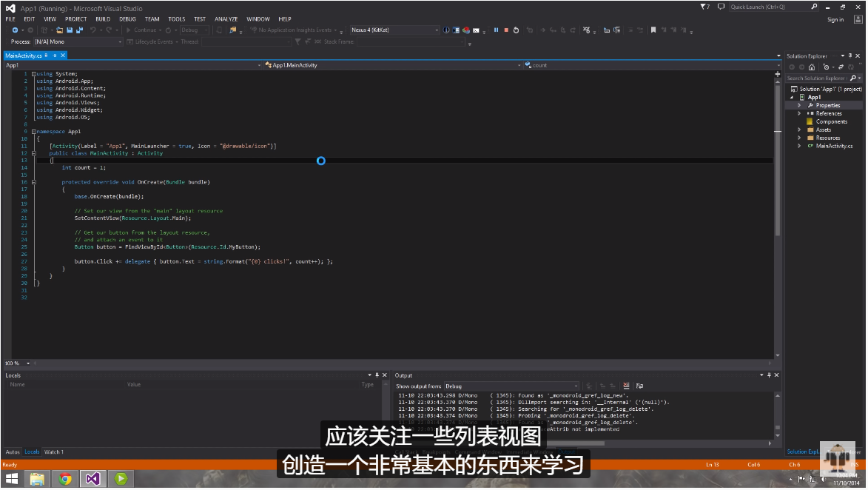Save the current file with Save icon

point(70,30)
